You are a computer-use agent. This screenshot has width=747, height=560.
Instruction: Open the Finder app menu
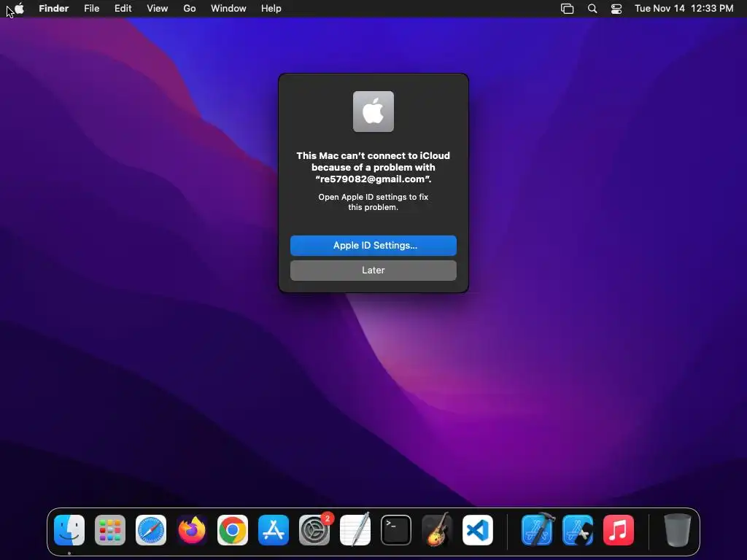[x=54, y=9]
